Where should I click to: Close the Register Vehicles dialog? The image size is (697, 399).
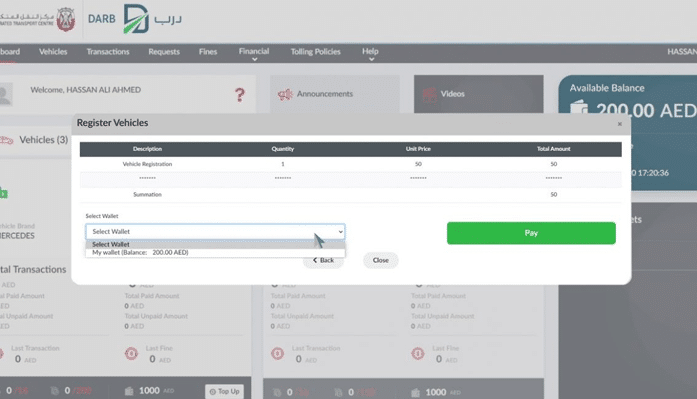pyautogui.click(x=620, y=124)
